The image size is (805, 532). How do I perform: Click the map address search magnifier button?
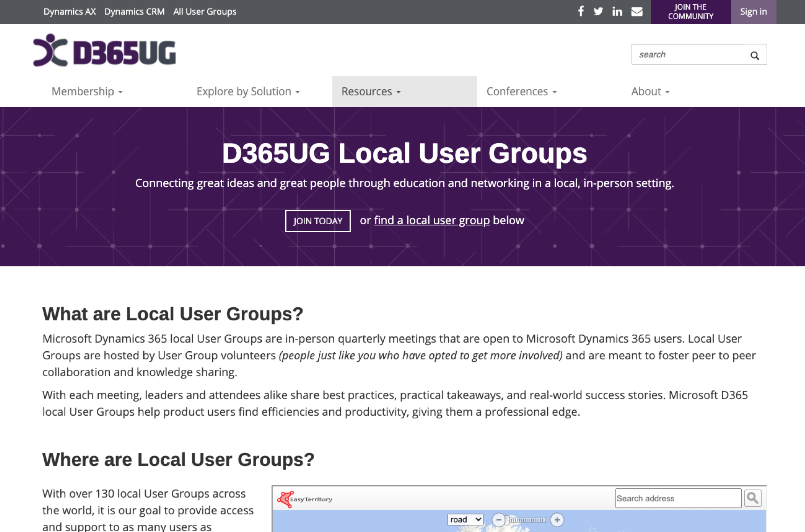pyautogui.click(x=753, y=498)
